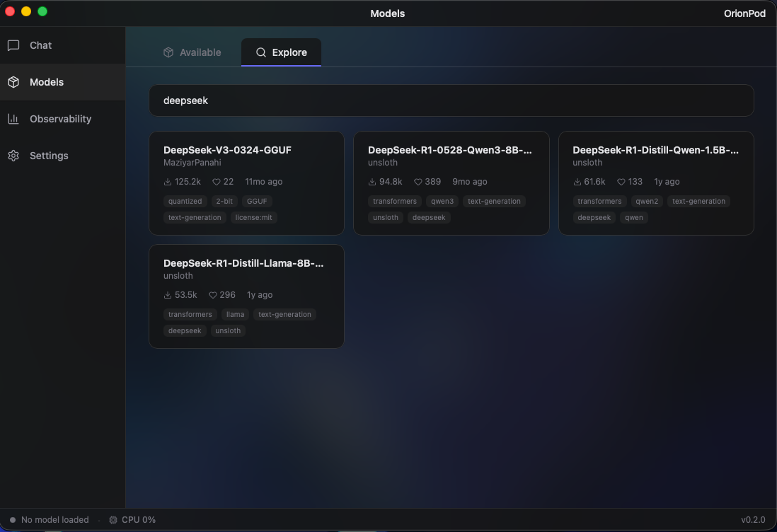Click the qwen2 tag on Distill-Qwen card
The image size is (777, 532).
(647, 201)
